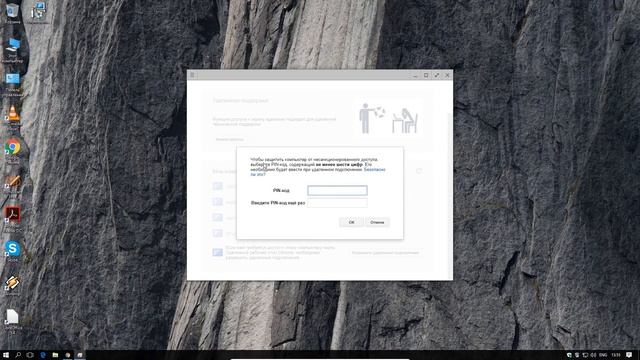640x360 pixels.
Task: Open the hamburger menu in the app title bar
Action: (192, 75)
